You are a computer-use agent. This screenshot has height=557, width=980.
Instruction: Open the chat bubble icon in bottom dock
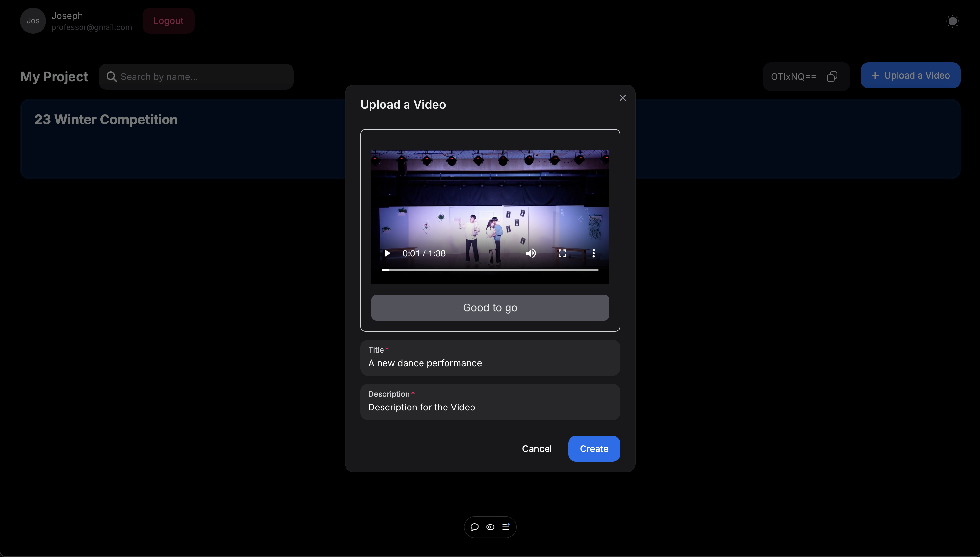[x=474, y=527]
